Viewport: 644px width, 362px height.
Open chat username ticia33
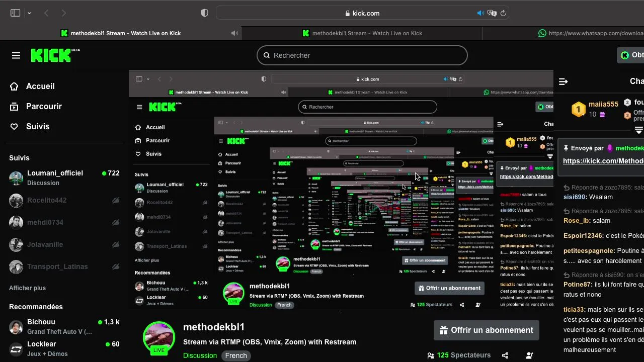pos(575,310)
